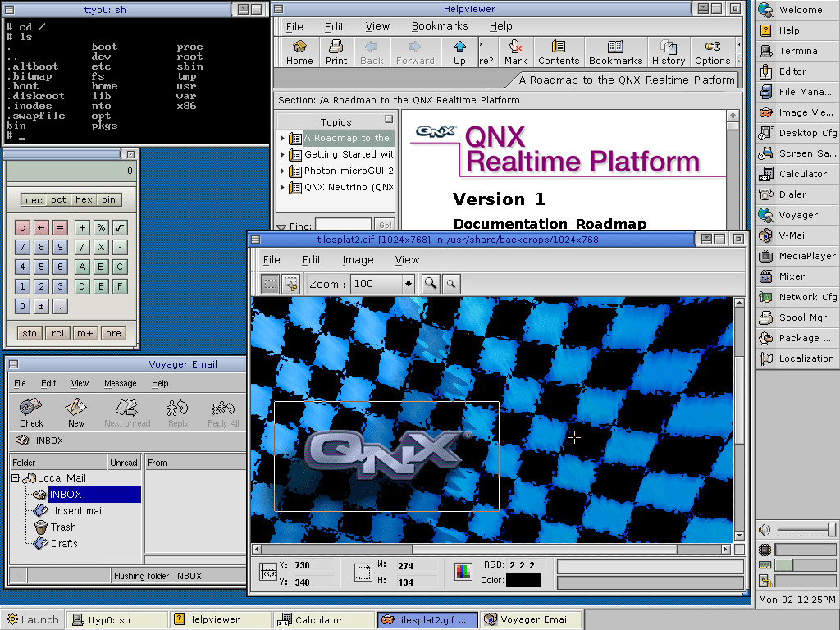
Task: Open Package manager from the shelf
Action: [797, 338]
